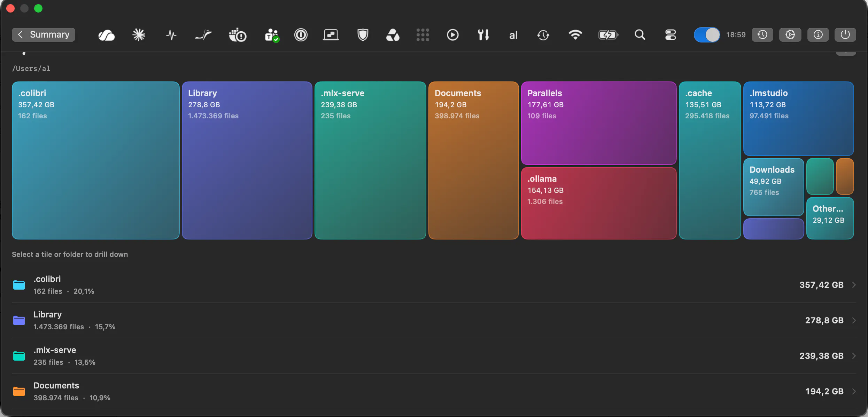Click the power button
The height and width of the screenshot is (417, 868).
click(x=845, y=35)
